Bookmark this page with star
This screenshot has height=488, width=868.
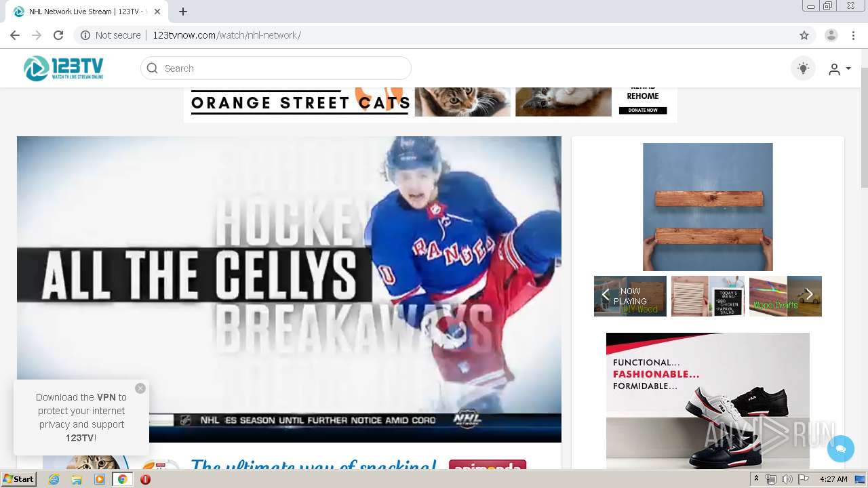click(x=804, y=35)
